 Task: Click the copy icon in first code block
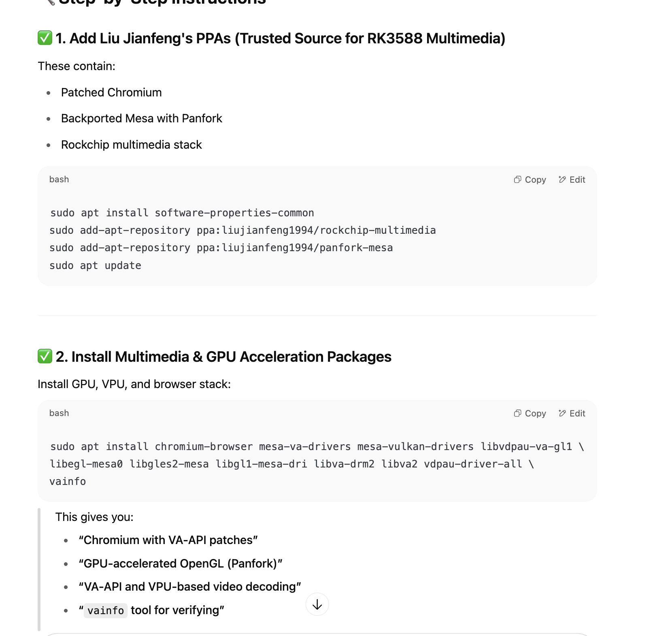click(517, 179)
